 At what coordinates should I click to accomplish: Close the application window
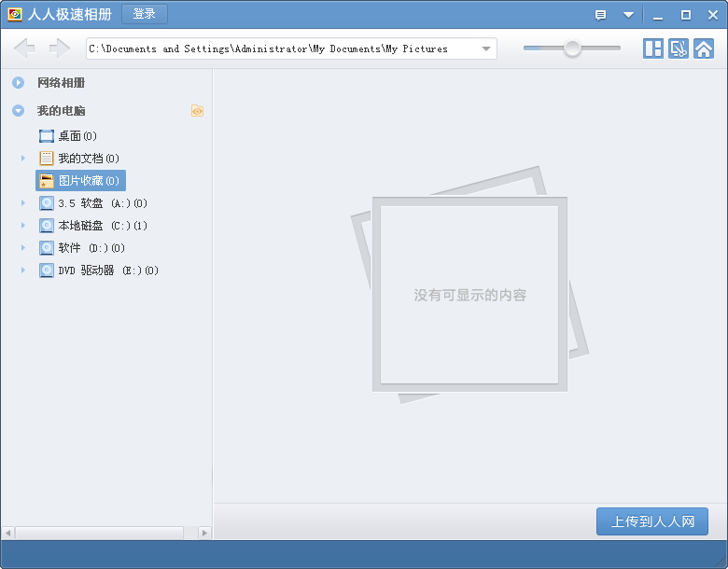713,15
